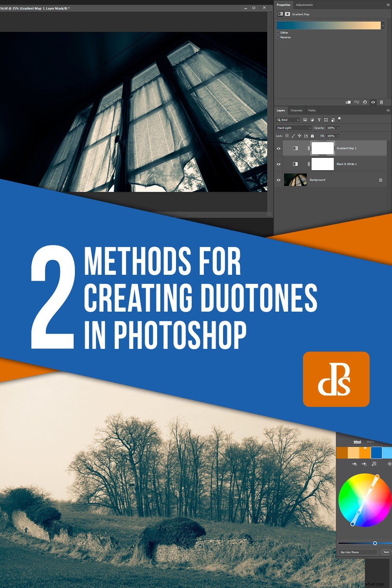
Task: Switch to the Channels tab
Action: 296,111
